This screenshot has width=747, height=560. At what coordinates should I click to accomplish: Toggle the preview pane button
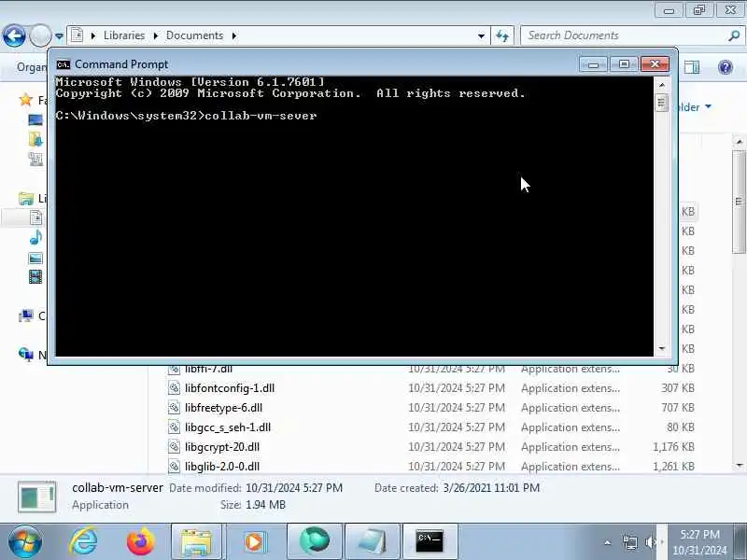point(691,67)
